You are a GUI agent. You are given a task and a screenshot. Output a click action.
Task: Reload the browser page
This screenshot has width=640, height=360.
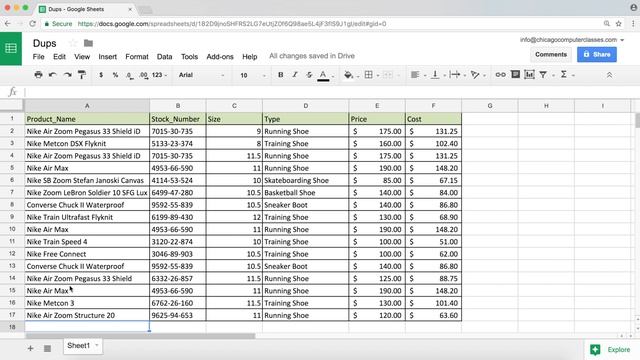[x=33, y=24]
